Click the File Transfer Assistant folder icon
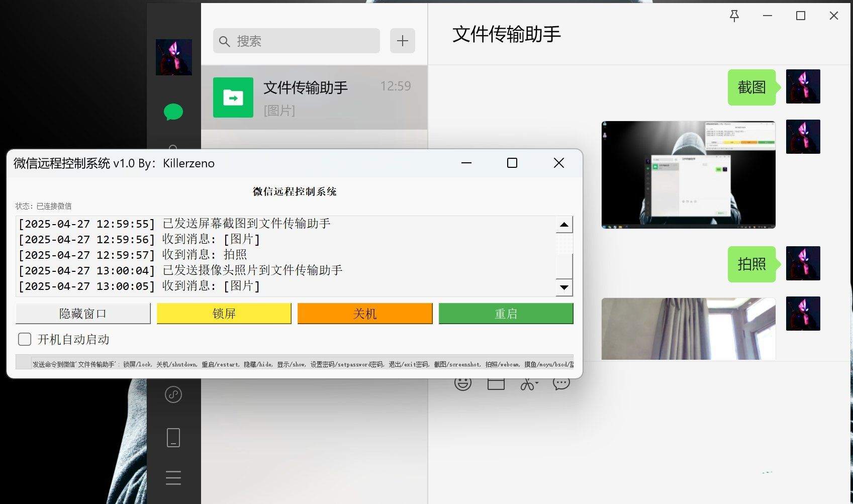Viewport: 853px width, 504px height. point(233,97)
